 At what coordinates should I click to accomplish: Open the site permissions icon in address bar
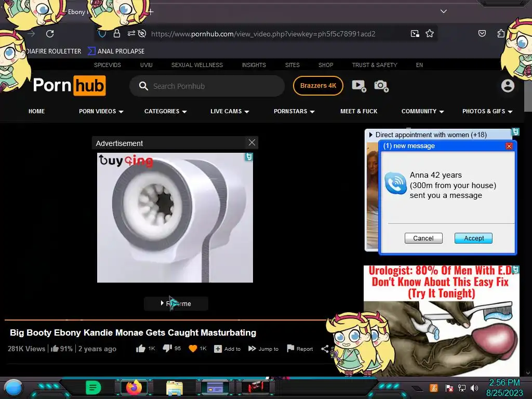click(x=131, y=33)
